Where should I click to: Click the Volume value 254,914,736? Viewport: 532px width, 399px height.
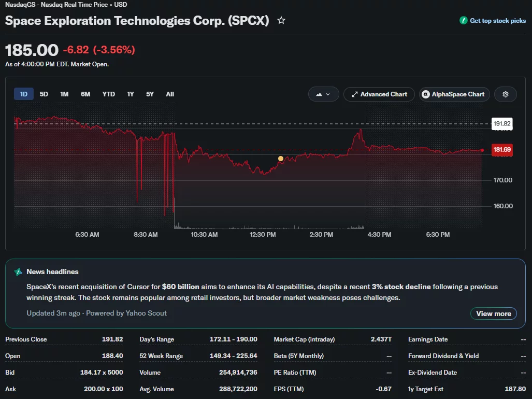[x=238, y=373]
